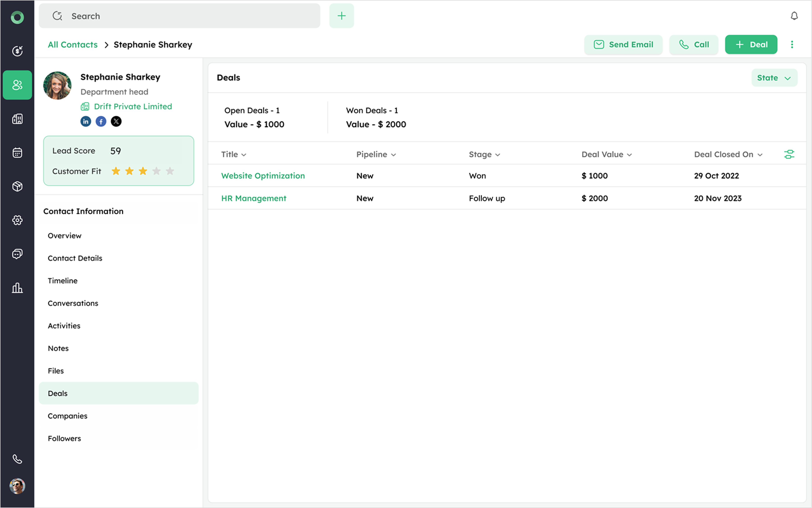Screen dimensions: 812x508
Task: Click the Search input field
Action: 179,16
